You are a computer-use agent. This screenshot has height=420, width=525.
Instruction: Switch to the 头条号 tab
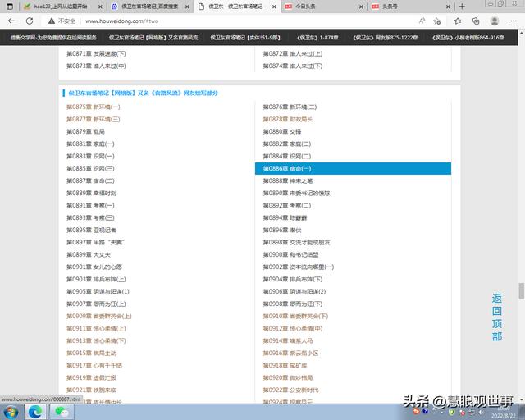[x=411, y=7]
